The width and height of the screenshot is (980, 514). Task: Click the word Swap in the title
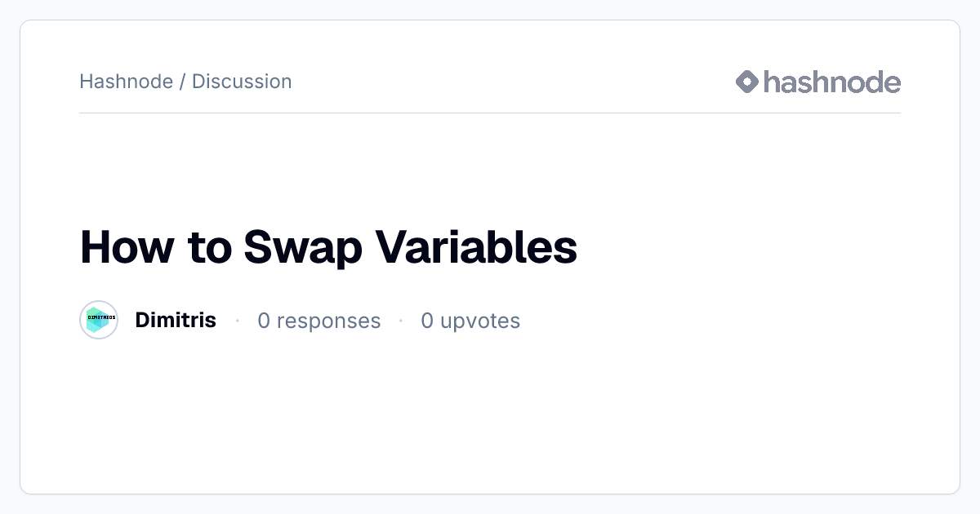pos(302,248)
